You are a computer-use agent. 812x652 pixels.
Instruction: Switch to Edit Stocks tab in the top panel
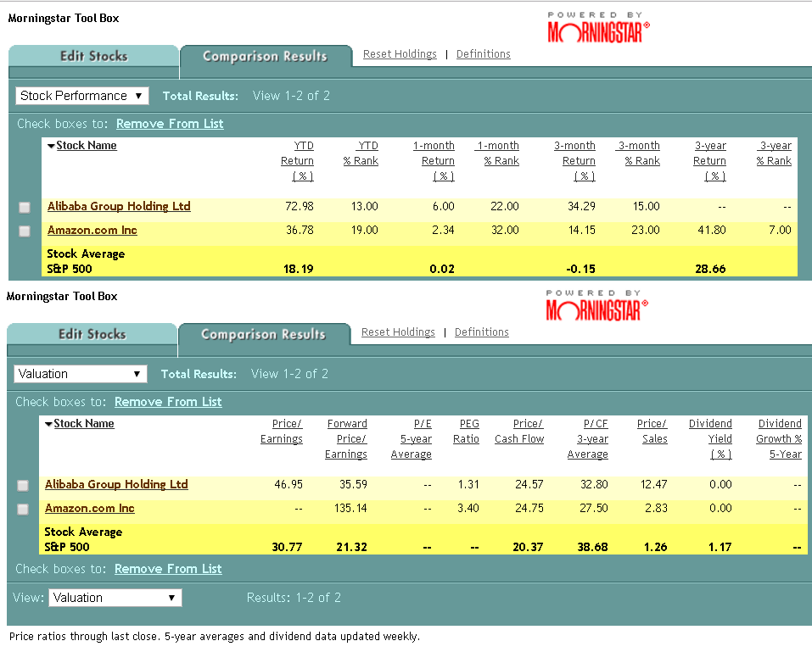pos(93,56)
